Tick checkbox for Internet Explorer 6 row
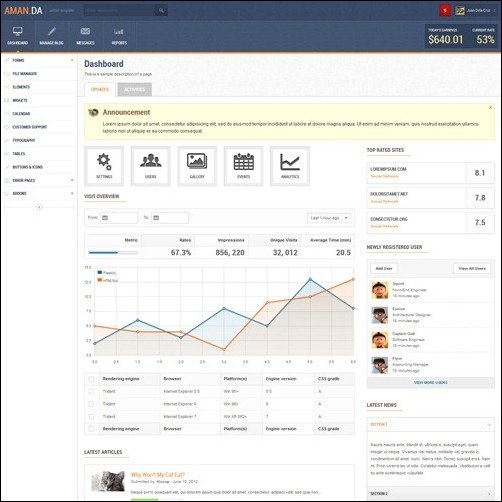This screenshot has width=502, height=502. (91, 404)
